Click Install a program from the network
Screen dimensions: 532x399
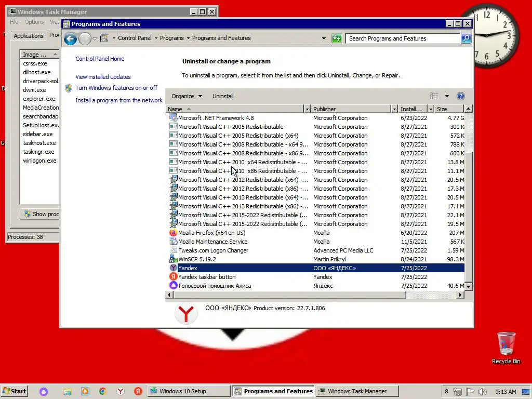pyautogui.click(x=119, y=100)
